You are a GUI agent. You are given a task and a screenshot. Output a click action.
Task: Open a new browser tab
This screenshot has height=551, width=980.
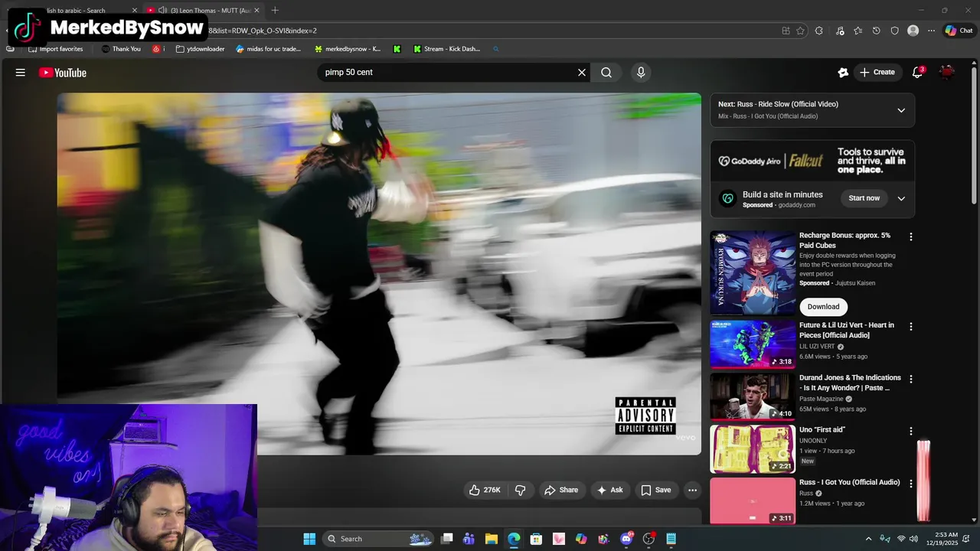(x=275, y=11)
